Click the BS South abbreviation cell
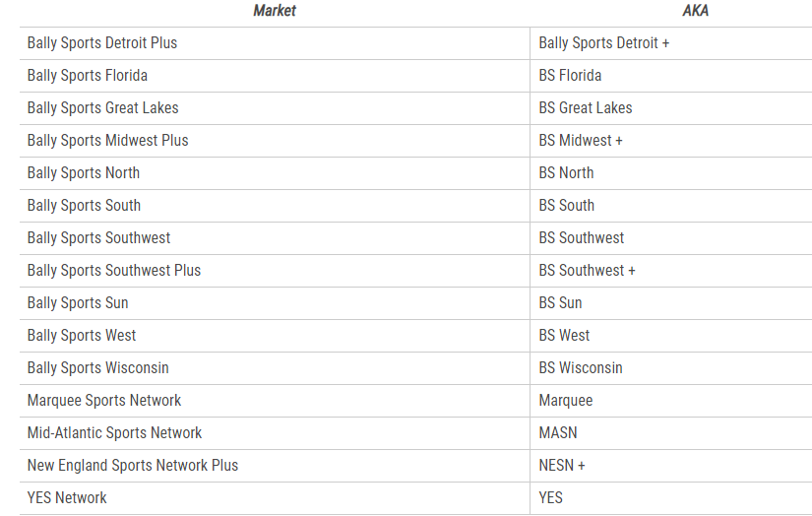812x516 pixels. coord(567,206)
